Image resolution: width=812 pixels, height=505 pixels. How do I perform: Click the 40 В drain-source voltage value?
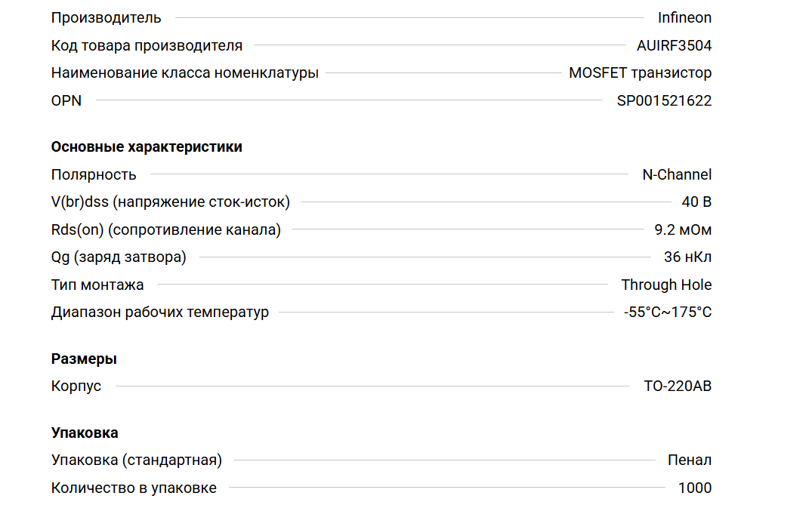[696, 202]
